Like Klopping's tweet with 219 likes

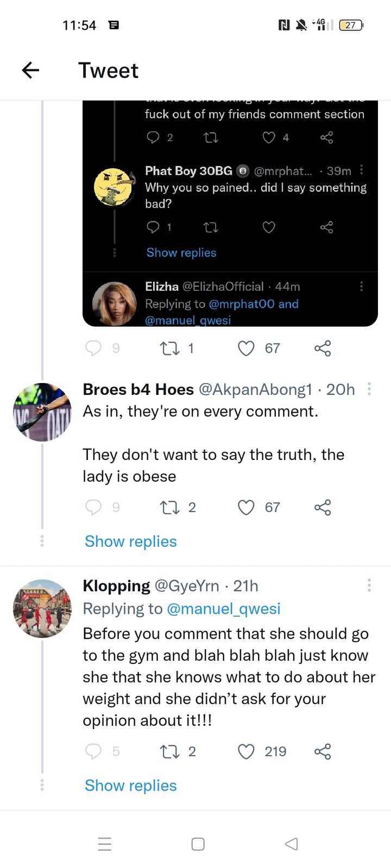(247, 751)
